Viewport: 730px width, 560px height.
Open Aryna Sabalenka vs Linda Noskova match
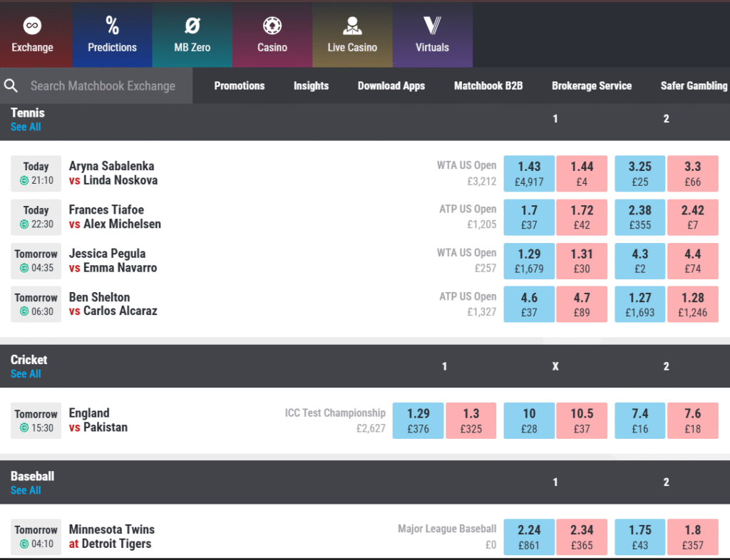[x=113, y=173]
